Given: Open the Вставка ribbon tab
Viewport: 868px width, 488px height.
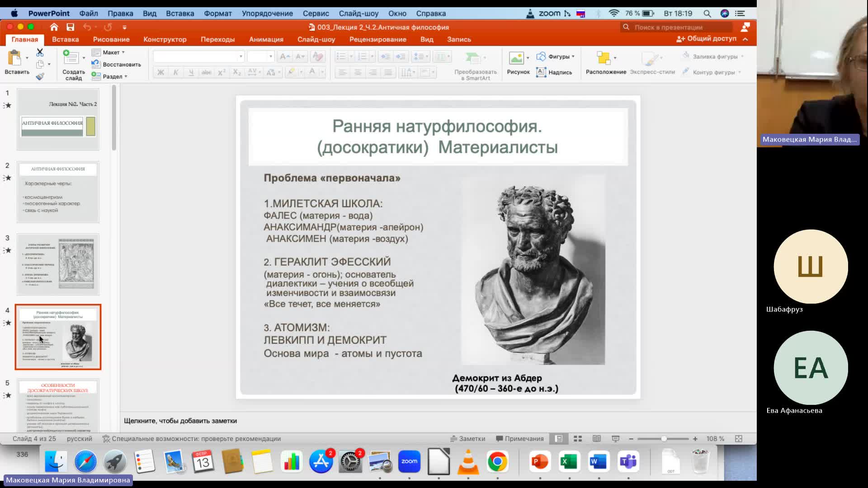Looking at the screenshot, I should (66, 39).
